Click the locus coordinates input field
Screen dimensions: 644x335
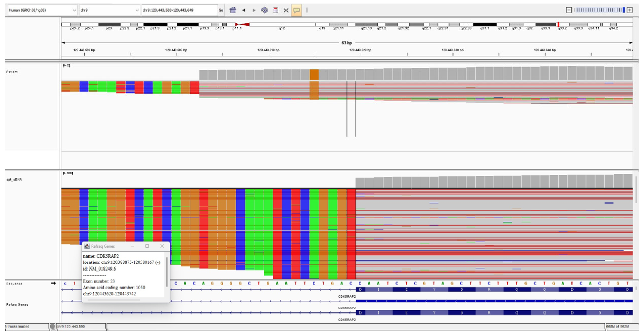click(179, 10)
